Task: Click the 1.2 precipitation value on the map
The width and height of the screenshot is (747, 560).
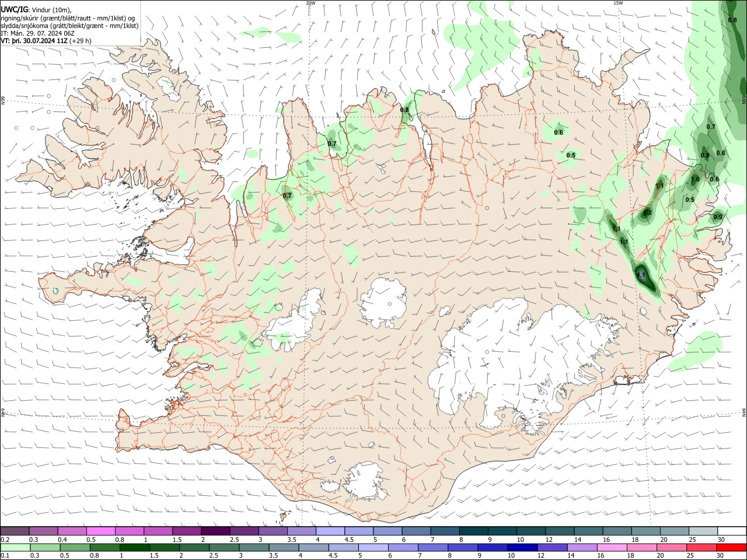Action: pos(647,213)
